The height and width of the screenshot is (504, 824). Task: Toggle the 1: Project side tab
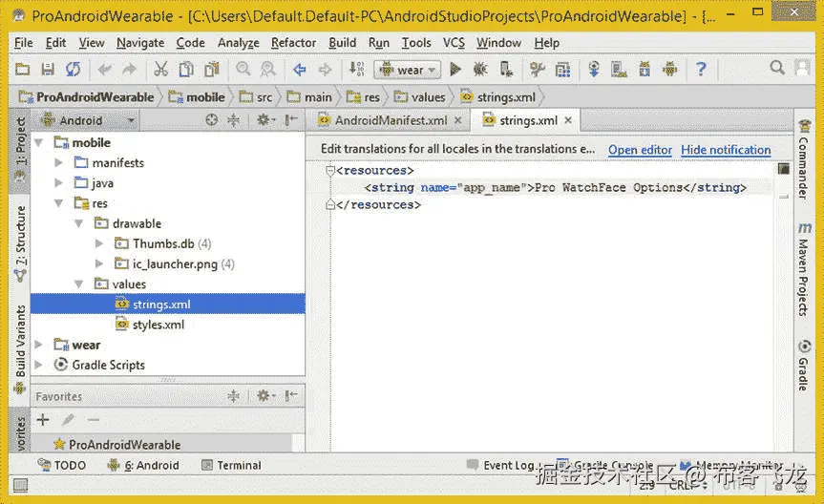tap(20, 149)
